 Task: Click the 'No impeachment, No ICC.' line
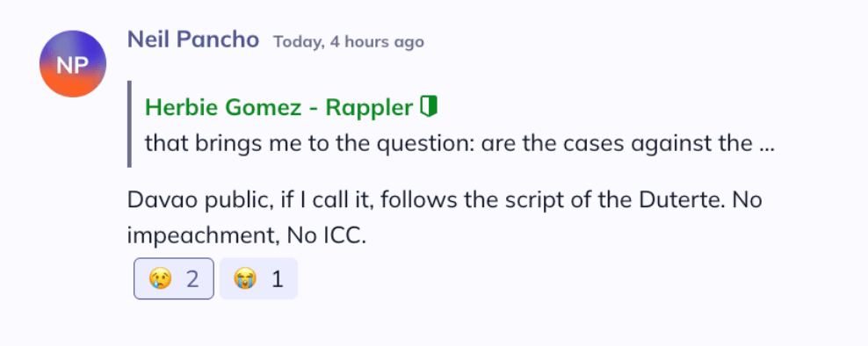[x=247, y=237]
